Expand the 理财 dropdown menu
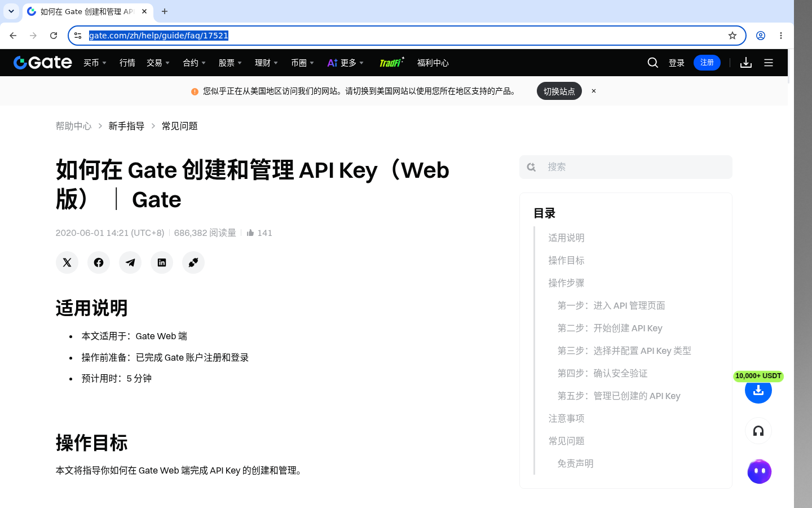 pyautogui.click(x=266, y=63)
